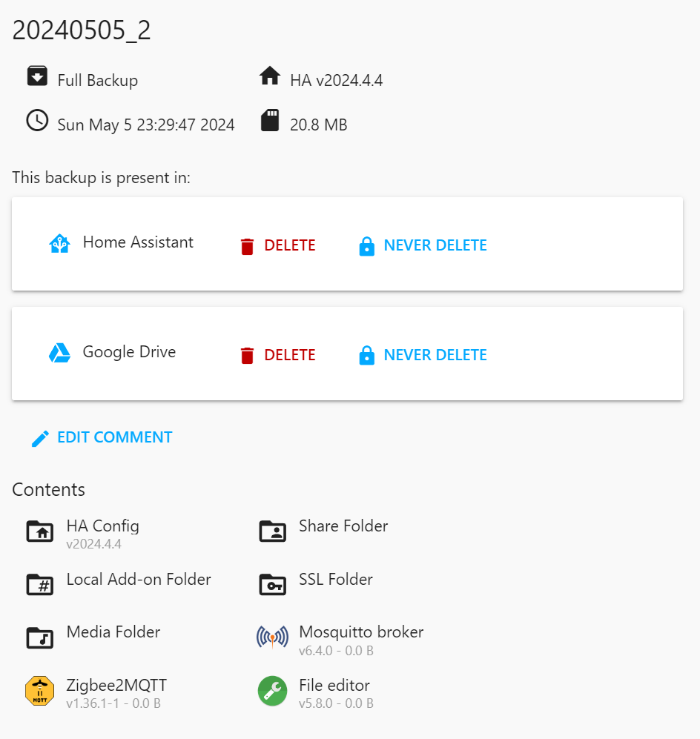Click the trash icon in Google Drive row
The width and height of the screenshot is (700, 739).
(247, 355)
